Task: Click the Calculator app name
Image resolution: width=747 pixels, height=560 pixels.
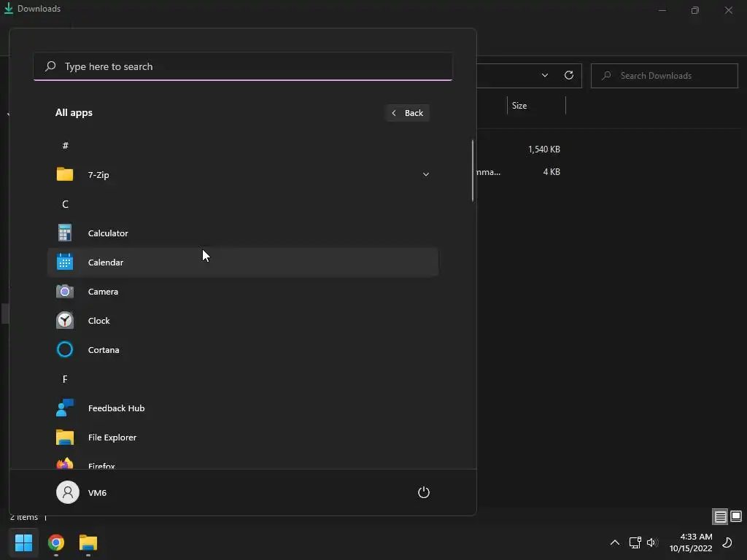Action: (x=108, y=233)
